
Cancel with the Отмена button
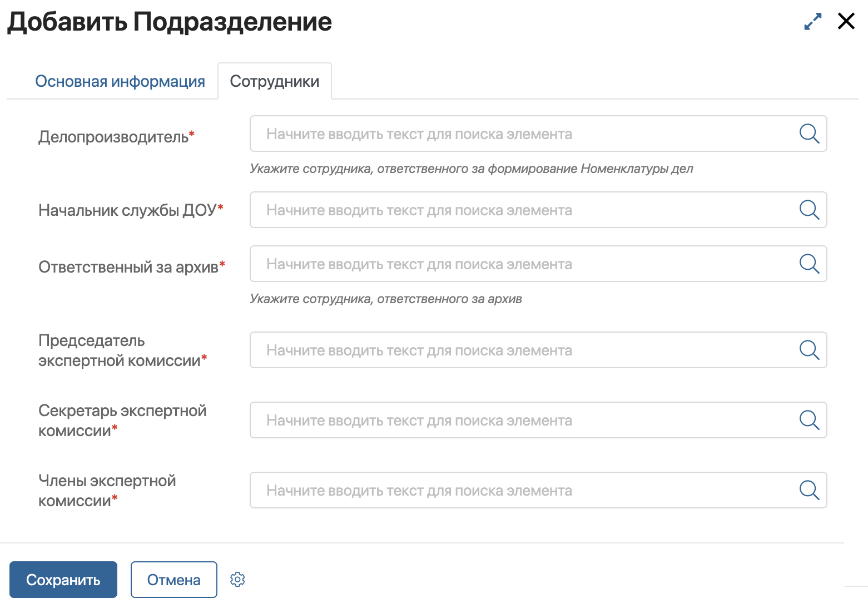tap(174, 580)
